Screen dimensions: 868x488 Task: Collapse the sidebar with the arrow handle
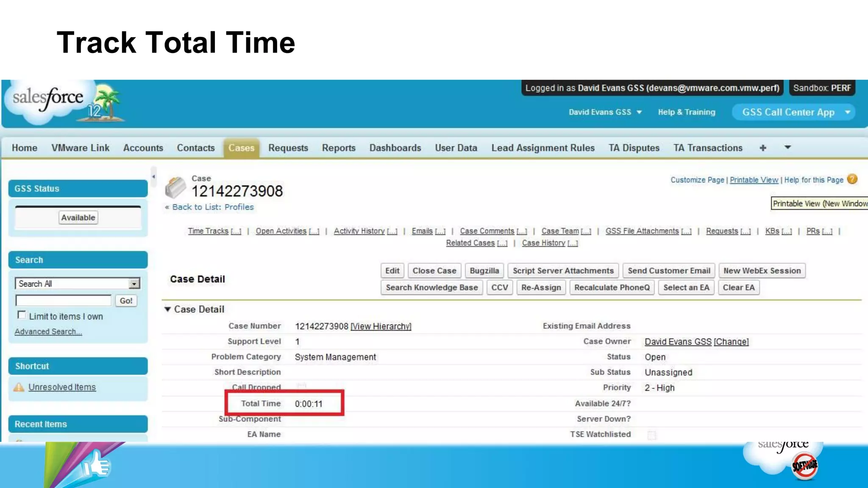click(153, 177)
